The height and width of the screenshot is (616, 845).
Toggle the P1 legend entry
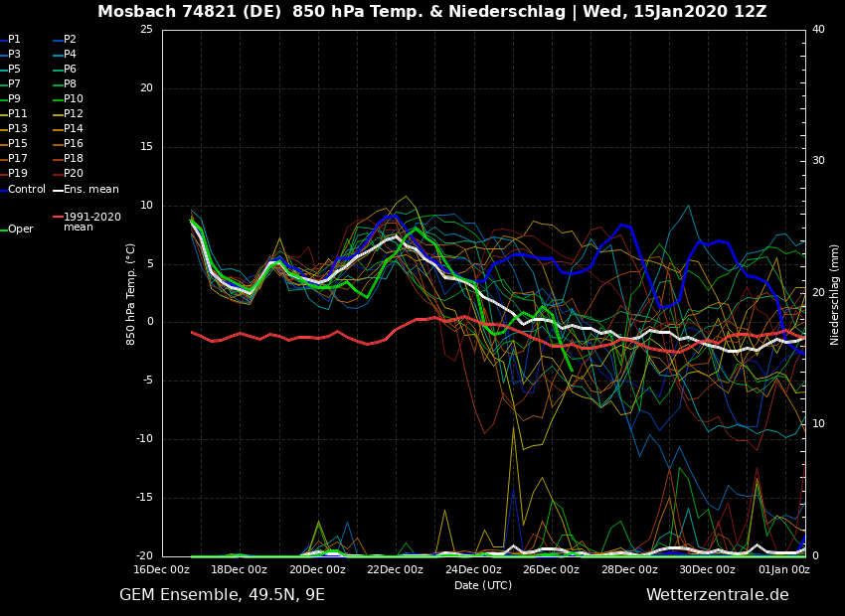point(14,40)
